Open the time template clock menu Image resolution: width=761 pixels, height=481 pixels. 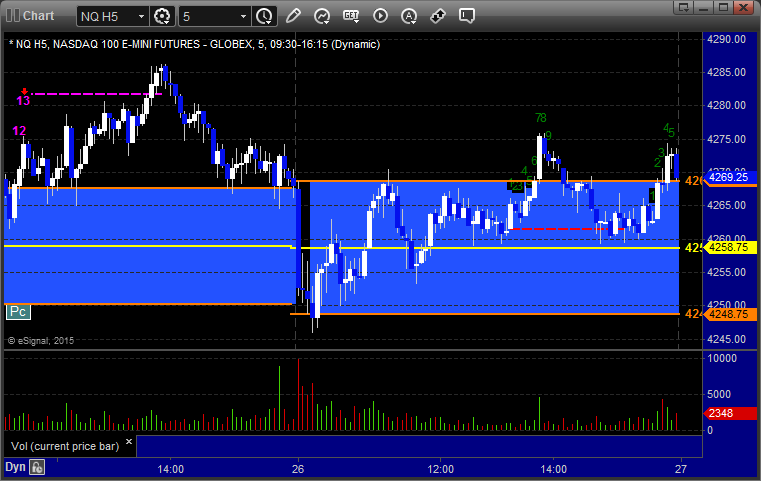click(265, 16)
